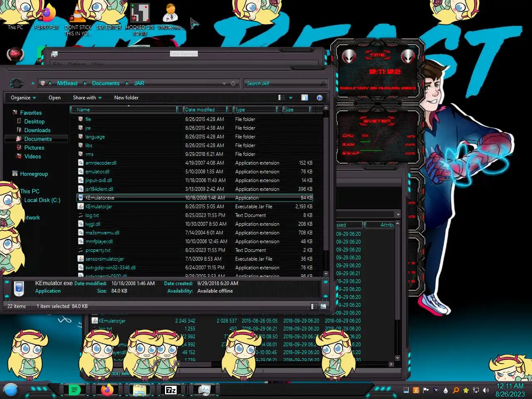Select the jsr184client.dll file
The height and width of the screenshot is (399, 532).
coord(99,189)
